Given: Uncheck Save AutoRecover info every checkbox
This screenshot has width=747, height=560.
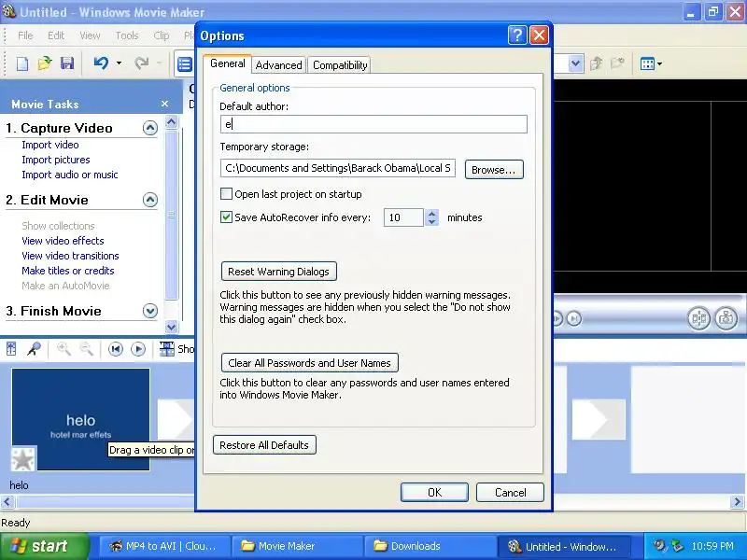Looking at the screenshot, I should [x=226, y=217].
